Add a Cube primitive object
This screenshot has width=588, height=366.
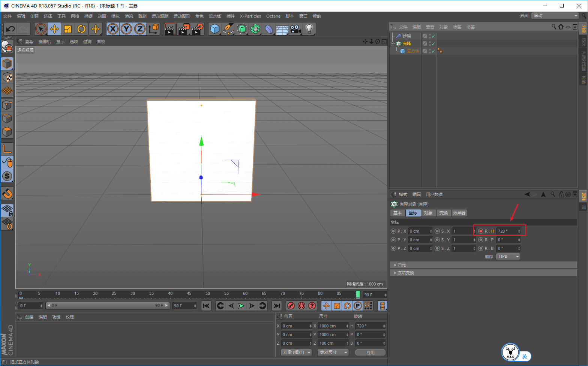(215, 29)
